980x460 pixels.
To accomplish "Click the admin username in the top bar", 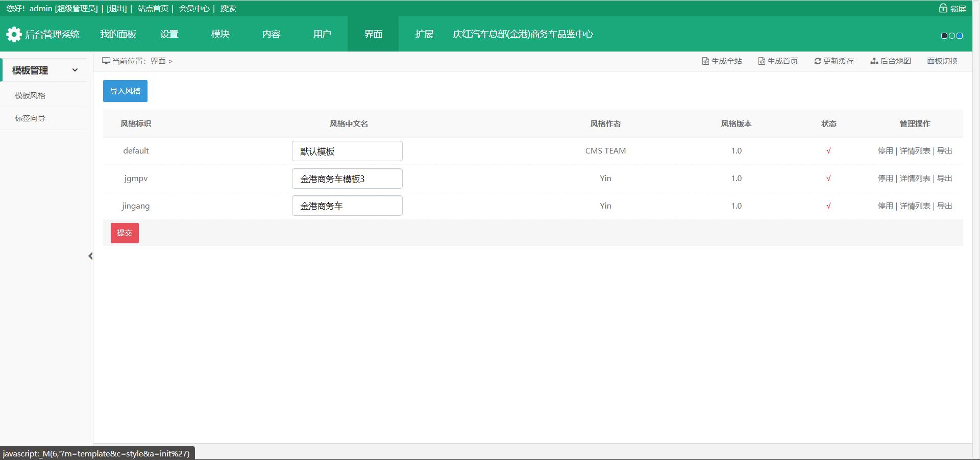I will click(x=41, y=9).
